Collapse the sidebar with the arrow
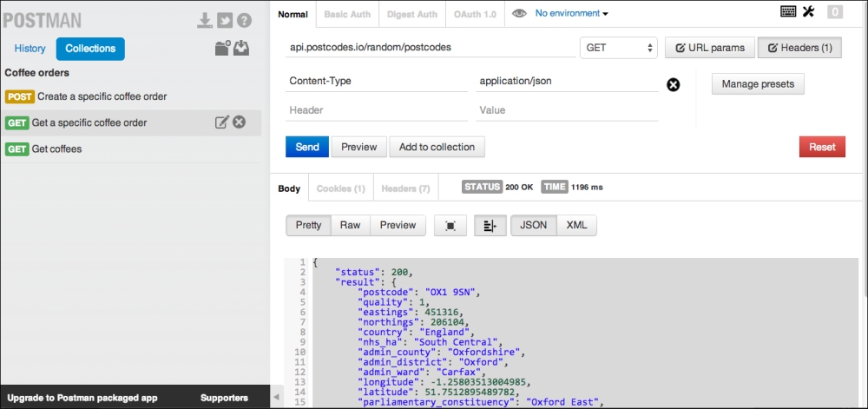Screen dimensions: 868x409 (x=276, y=398)
